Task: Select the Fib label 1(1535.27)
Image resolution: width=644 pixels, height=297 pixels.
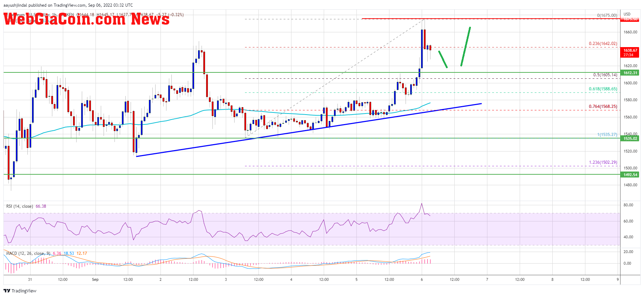Action: click(607, 134)
